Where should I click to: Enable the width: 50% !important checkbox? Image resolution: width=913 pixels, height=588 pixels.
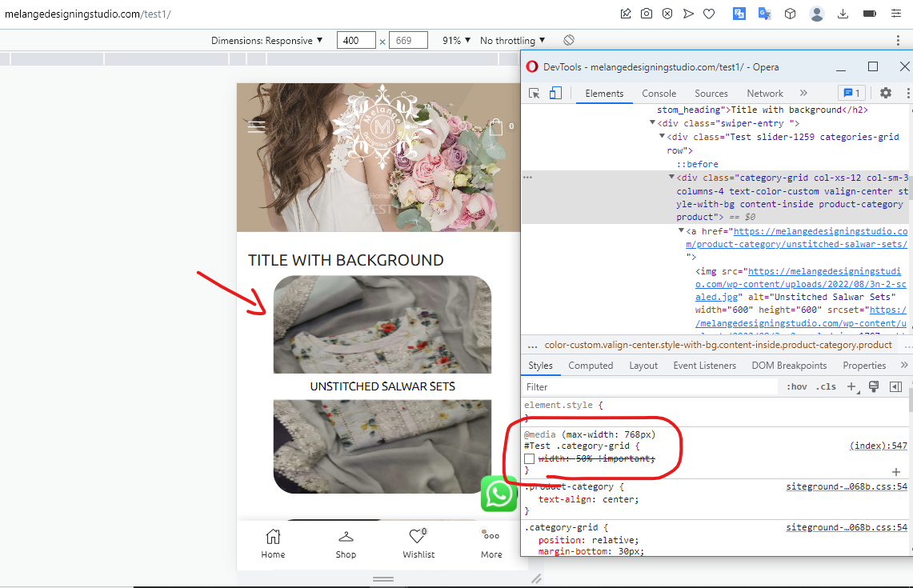(529, 458)
